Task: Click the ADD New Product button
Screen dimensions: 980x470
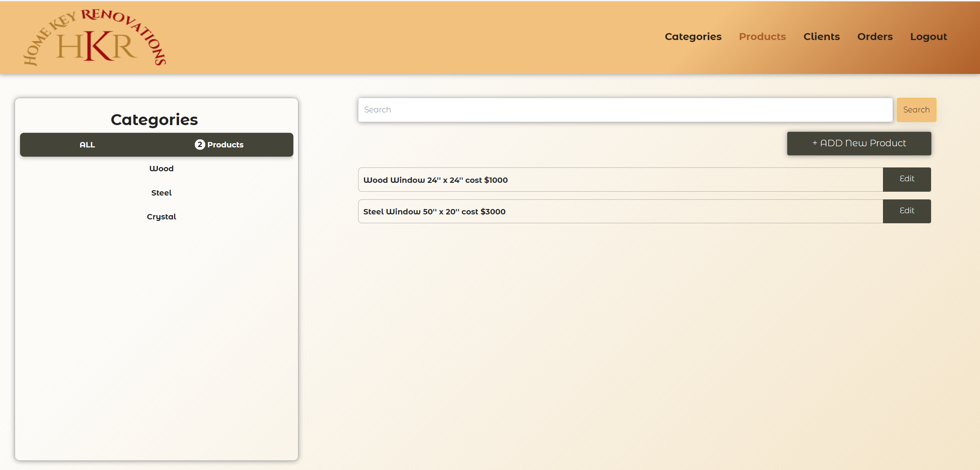Action: coord(859,143)
